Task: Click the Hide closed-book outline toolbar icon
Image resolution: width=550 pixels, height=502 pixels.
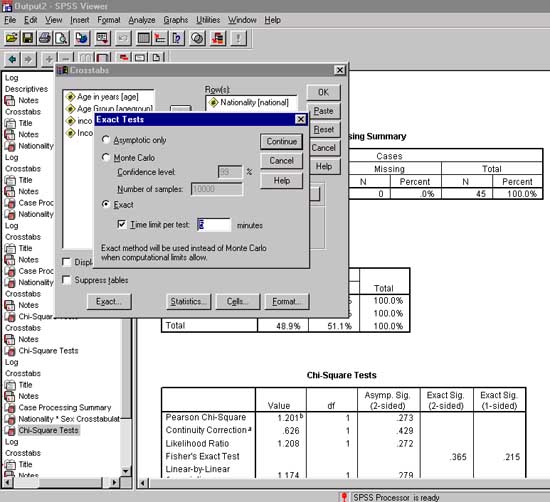Action: [x=102, y=58]
